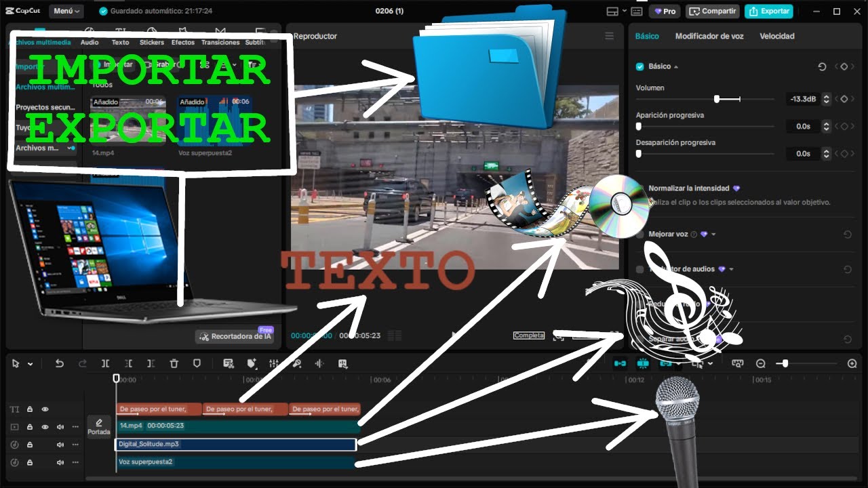
Task: Add a marker with shield icon
Action: [x=197, y=363]
